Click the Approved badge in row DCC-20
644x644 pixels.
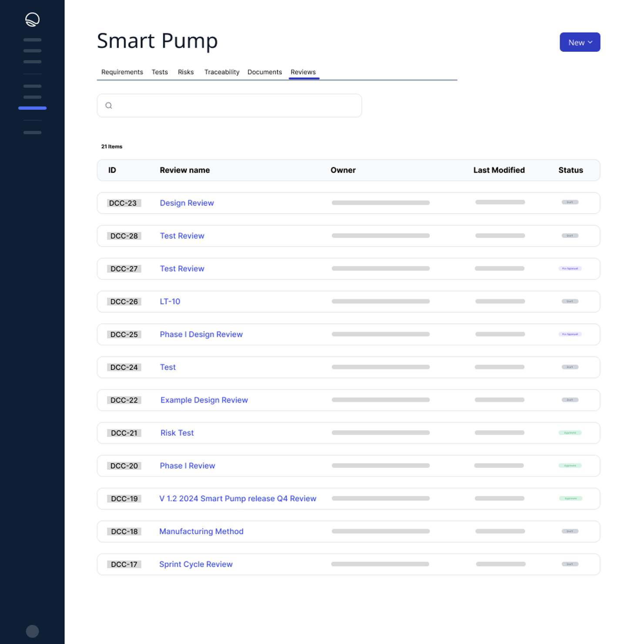(570, 466)
